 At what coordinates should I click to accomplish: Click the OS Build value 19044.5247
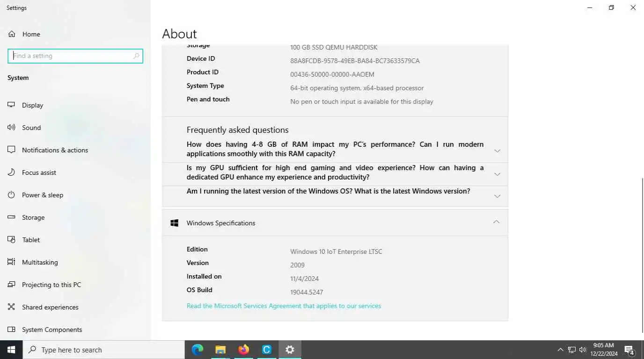(x=307, y=292)
